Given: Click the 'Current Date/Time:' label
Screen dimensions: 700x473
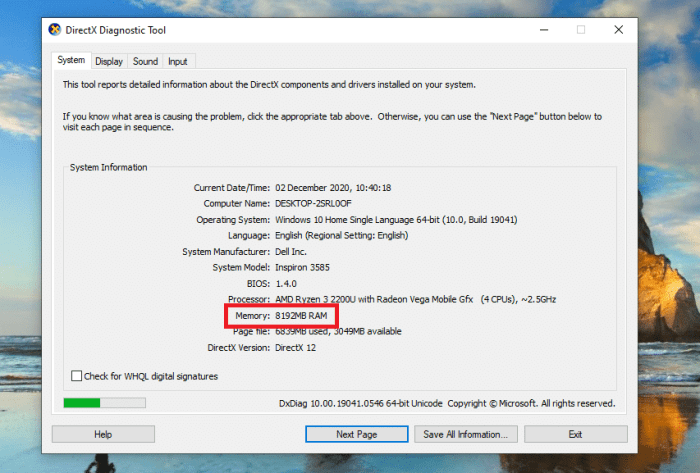Looking at the screenshot, I should pos(232,188).
